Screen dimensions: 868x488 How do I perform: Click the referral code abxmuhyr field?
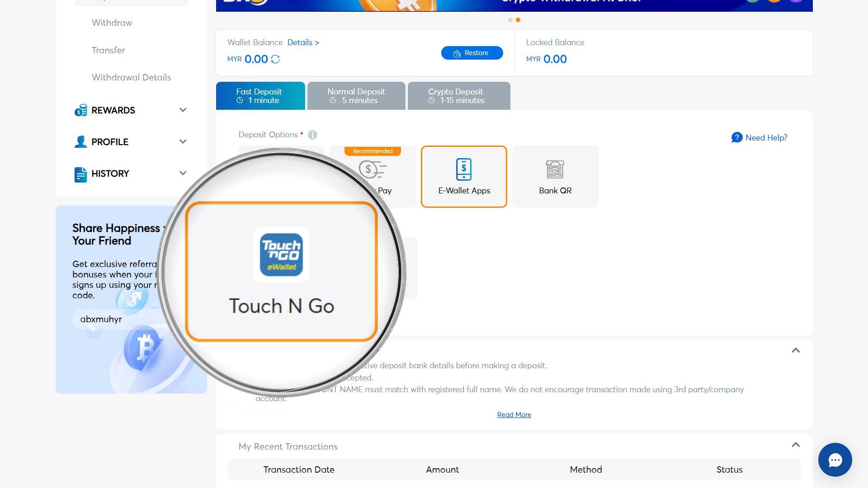(x=118, y=319)
